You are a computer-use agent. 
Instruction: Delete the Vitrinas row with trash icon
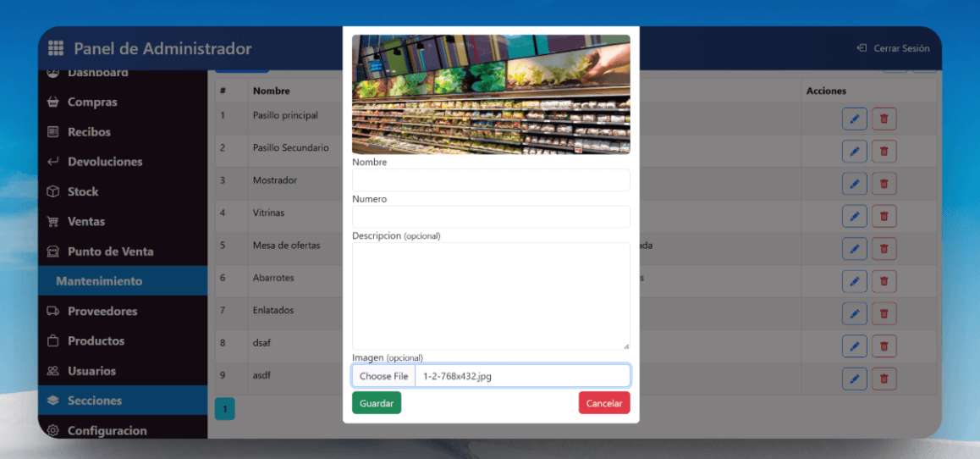click(884, 216)
